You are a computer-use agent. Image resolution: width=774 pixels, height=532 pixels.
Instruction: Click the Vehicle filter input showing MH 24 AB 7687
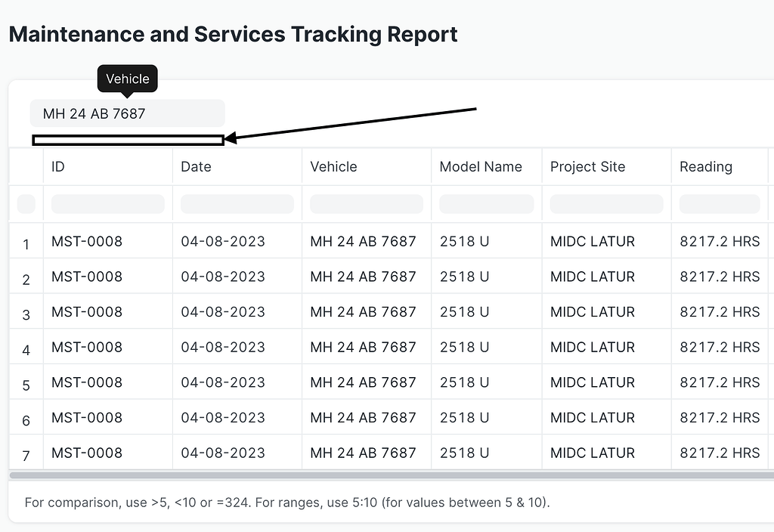pos(127,113)
